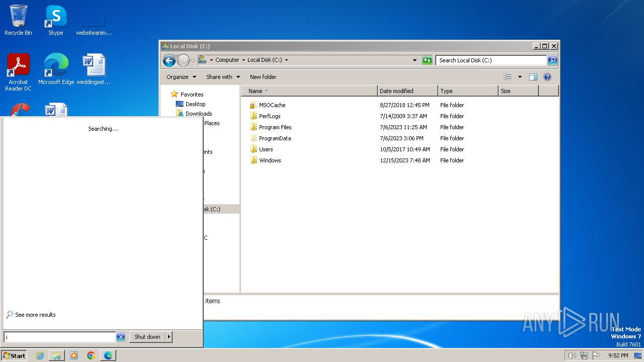The height and width of the screenshot is (362, 644).
Task: Click the Start menu search input field
Action: pyautogui.click(x=60, y=337)
